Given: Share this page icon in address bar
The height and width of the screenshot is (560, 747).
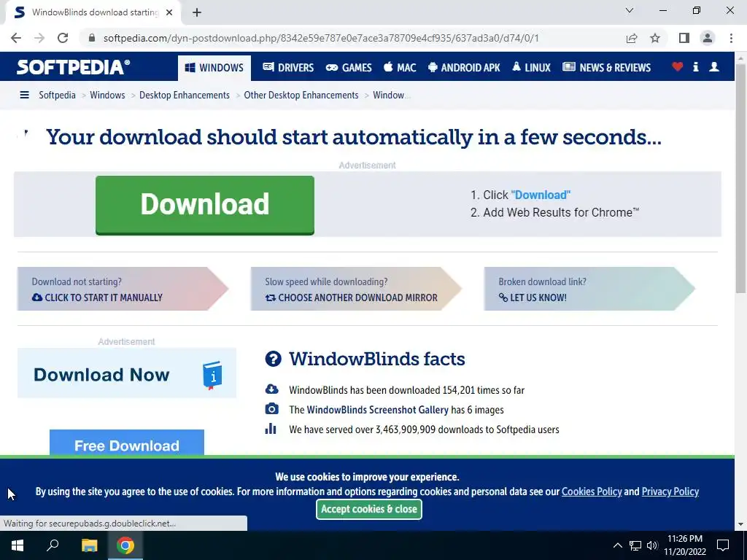Looking at the screenshot, I should 632,38.
